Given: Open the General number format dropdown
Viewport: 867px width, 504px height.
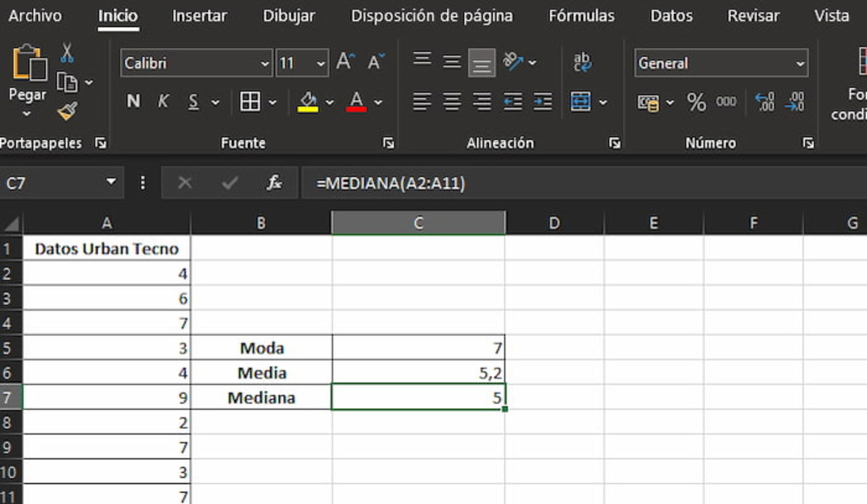Looking at the screenshot, I should click(800, 63).
